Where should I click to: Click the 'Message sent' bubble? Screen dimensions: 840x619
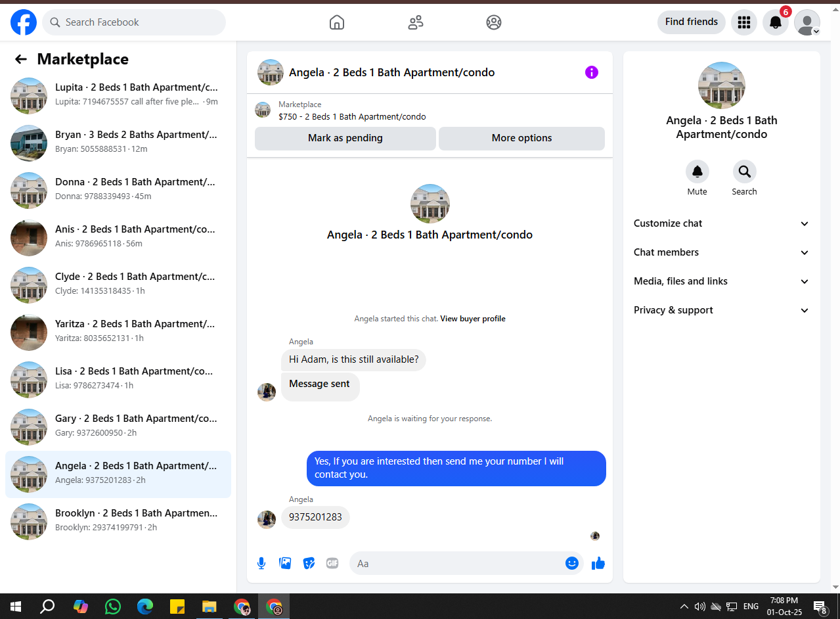[320, 386]
